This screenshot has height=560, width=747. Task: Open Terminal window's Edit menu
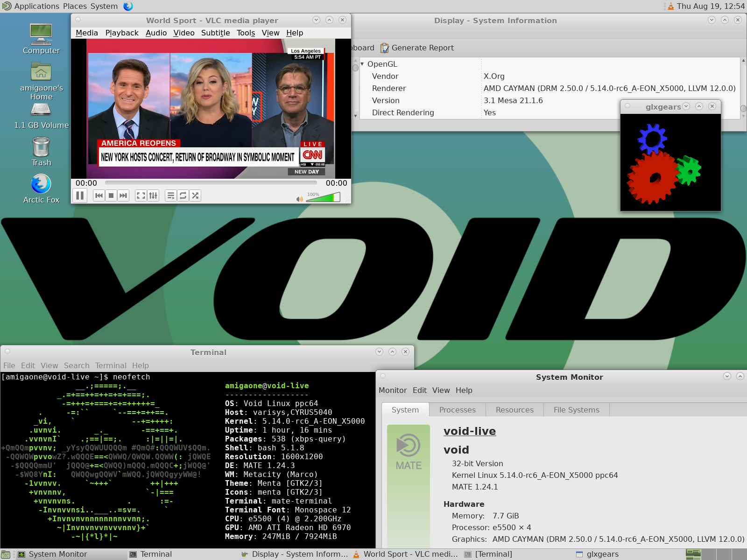coord(28,365)
